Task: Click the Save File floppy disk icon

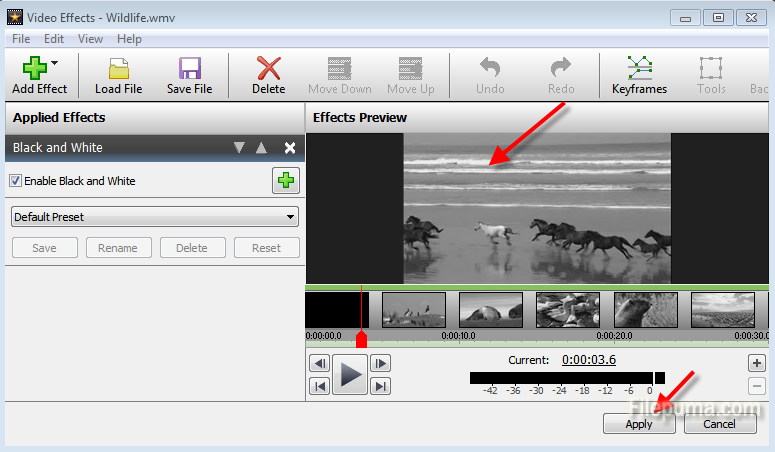Action: pos(189,68)
